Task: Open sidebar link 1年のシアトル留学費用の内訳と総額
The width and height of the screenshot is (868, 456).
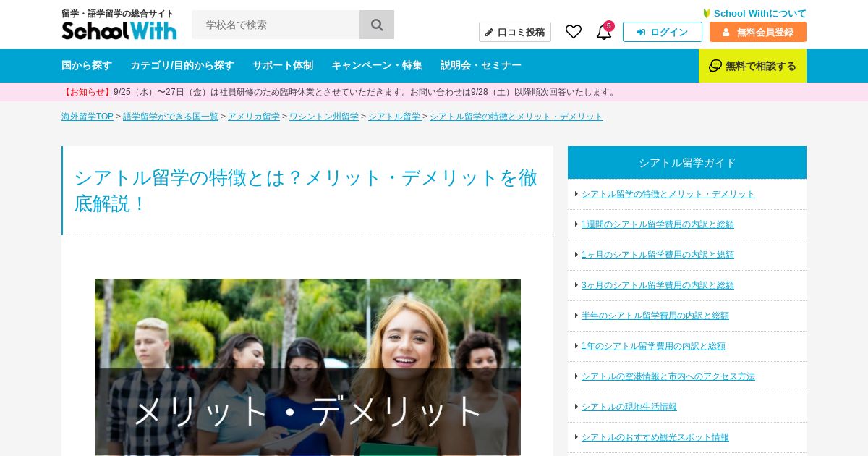Action: coord(653,346)
